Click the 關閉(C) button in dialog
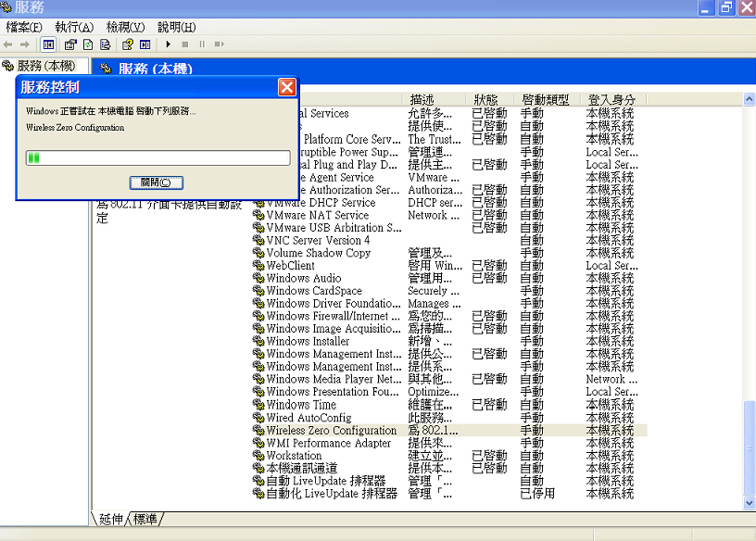 [157, 182]
